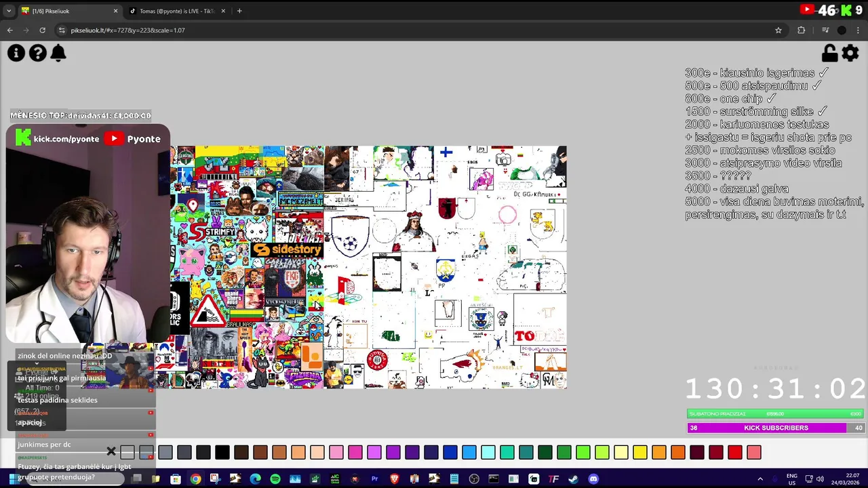Pick the pale yellow color swatch
Image resolution: width=868 pixels, height=488 pixels.
[621, 452]
